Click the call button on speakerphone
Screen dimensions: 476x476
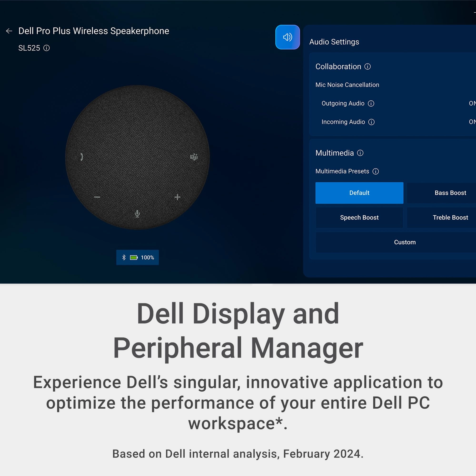click(x=82, y=157)
